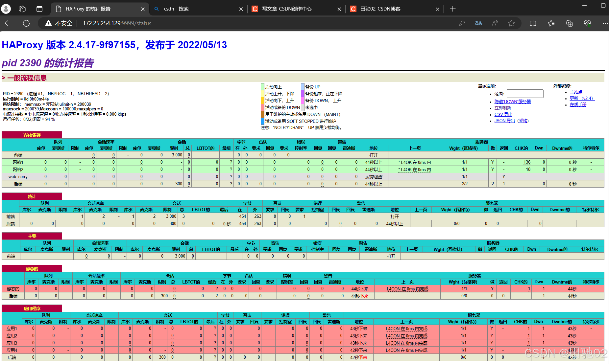This screenshot has height=364, width=609.
Task: Click the pid 2390 的统计报告 title
Action: [x=48, y=63]
